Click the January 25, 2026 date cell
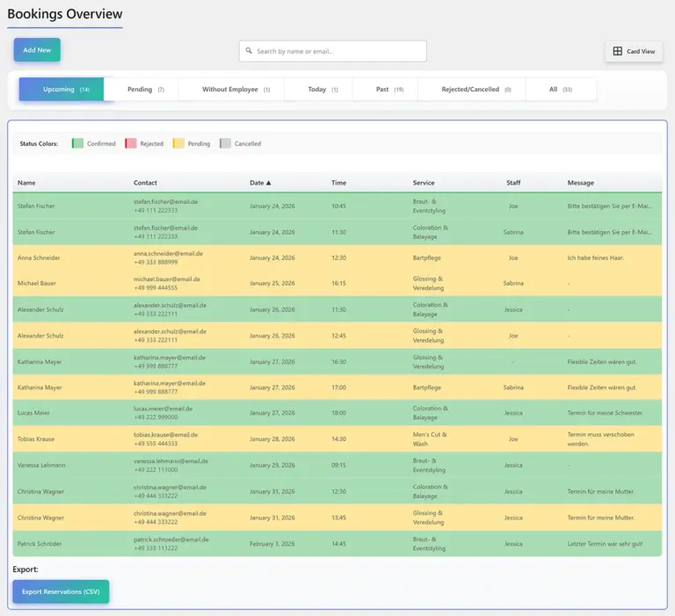Image resolution: width=675 pixels, height=616 pixels. click(272, 283)
